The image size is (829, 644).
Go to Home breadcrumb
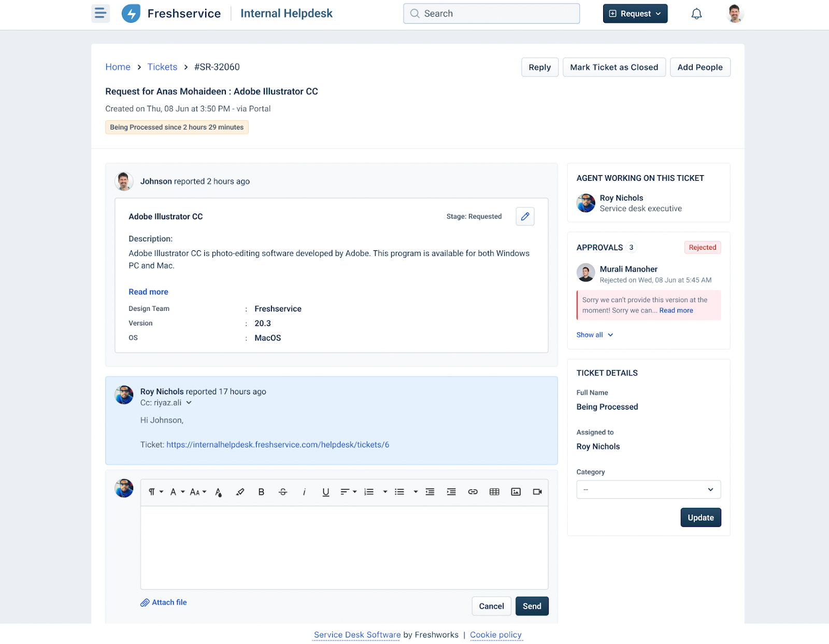click(118, 67)
